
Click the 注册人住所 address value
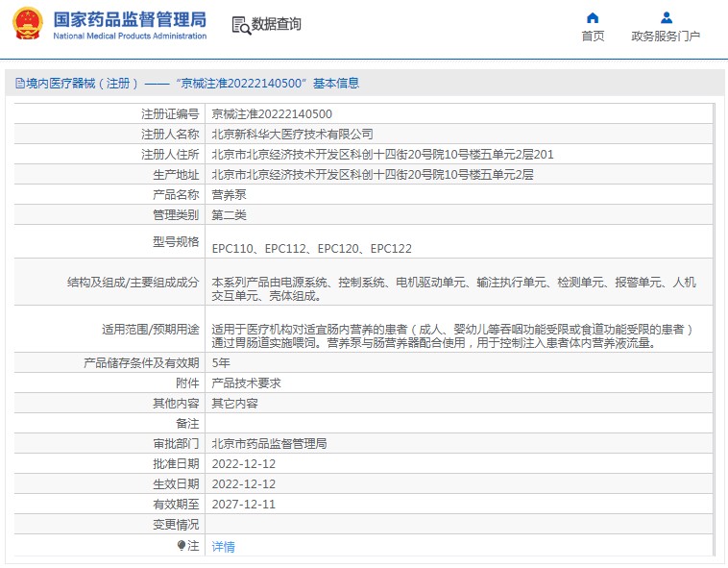(x=382, y=154)
